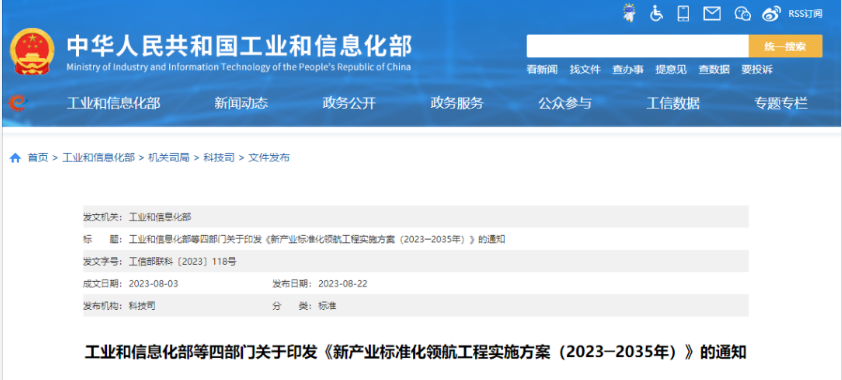
Task: Open the Weibo icon
Action: point(771,14)
